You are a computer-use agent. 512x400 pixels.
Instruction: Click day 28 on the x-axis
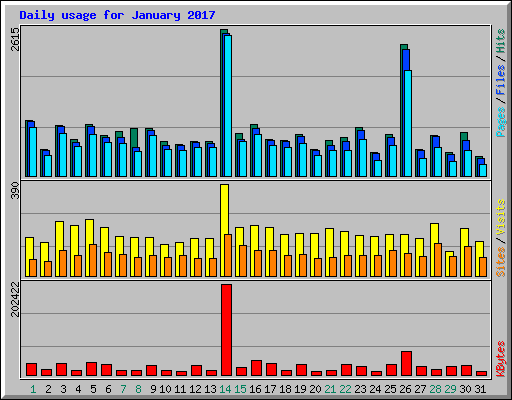[435, 389]
